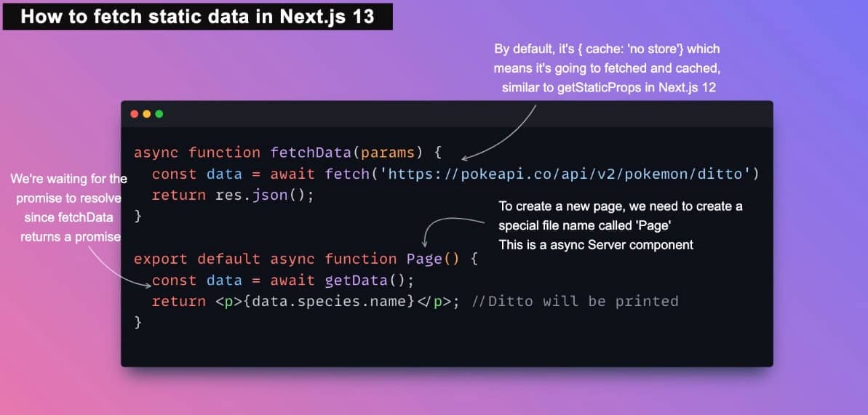Click the red dot in code window header
The height and width of the screenshot is (415, 868).
click(134, 114)
